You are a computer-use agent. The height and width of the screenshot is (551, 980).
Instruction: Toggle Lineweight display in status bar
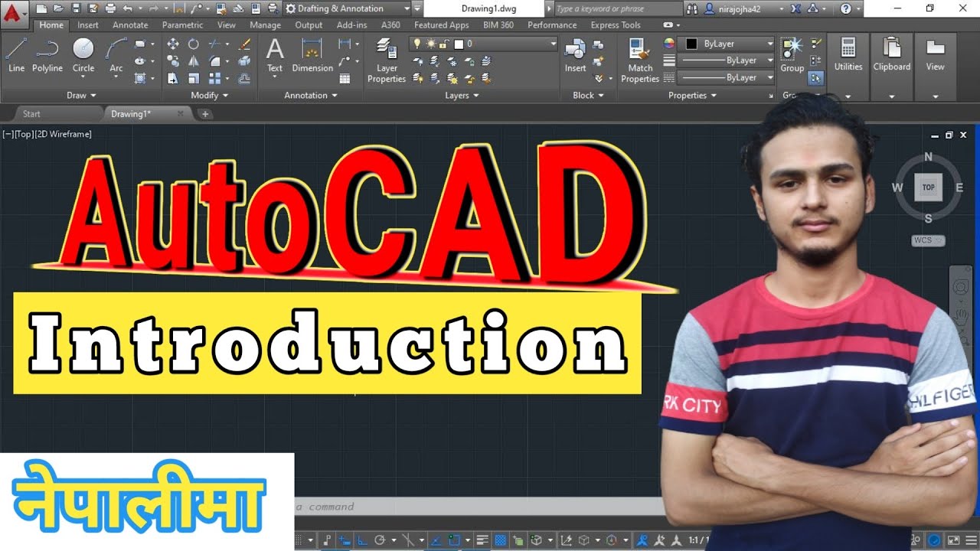483,540
